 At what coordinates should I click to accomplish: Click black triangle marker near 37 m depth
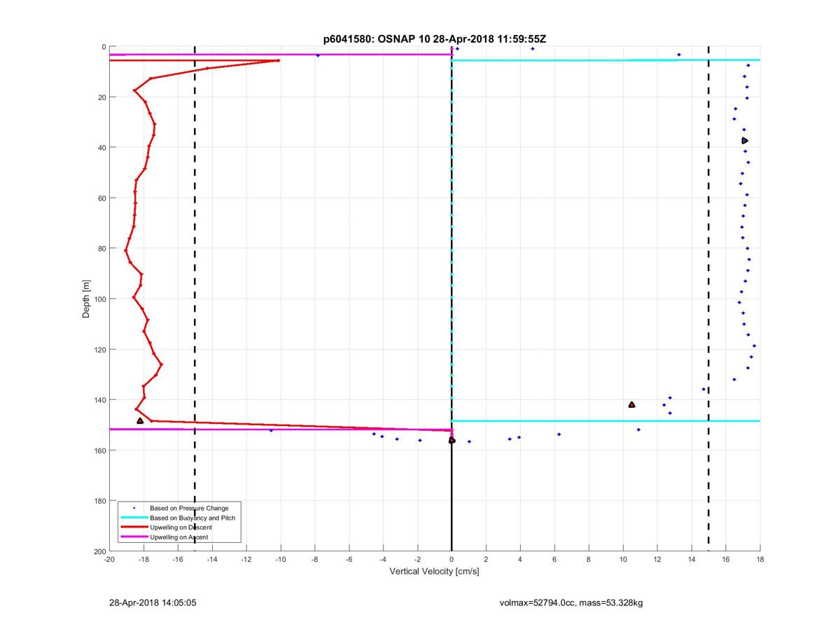click(x=745, y=141)
